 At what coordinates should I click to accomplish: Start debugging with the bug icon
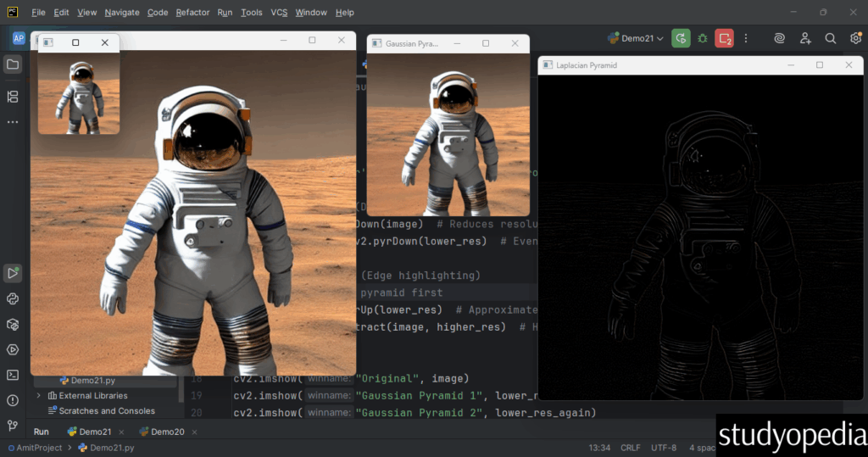coord(703,38)
